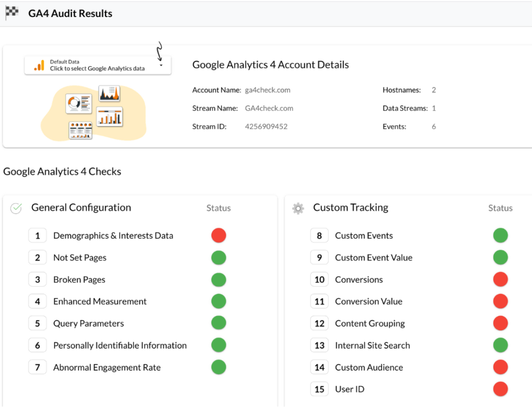
Task: Click the red status indicator for Demographics & Interests Data
Action: point(219,235)
